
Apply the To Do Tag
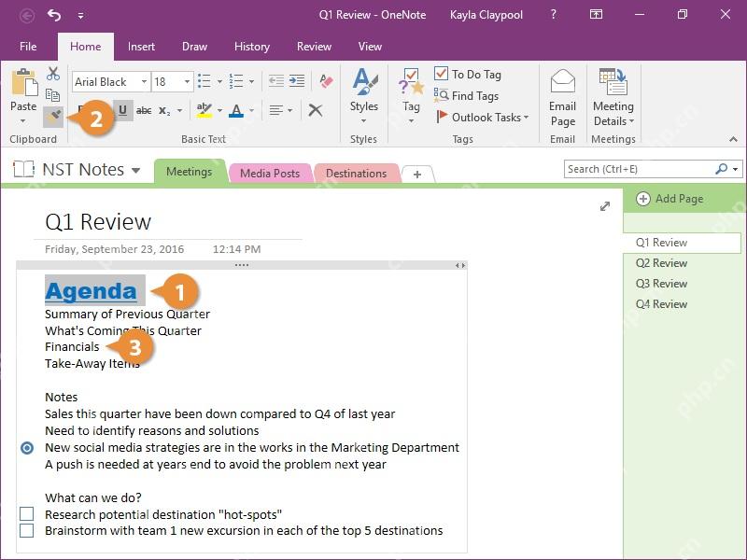pos(468,75)
